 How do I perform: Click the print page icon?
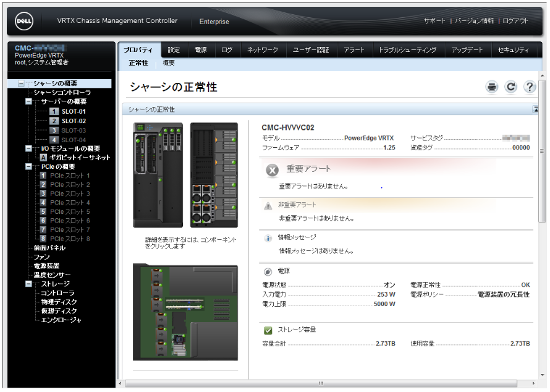[x=492, y=87]
